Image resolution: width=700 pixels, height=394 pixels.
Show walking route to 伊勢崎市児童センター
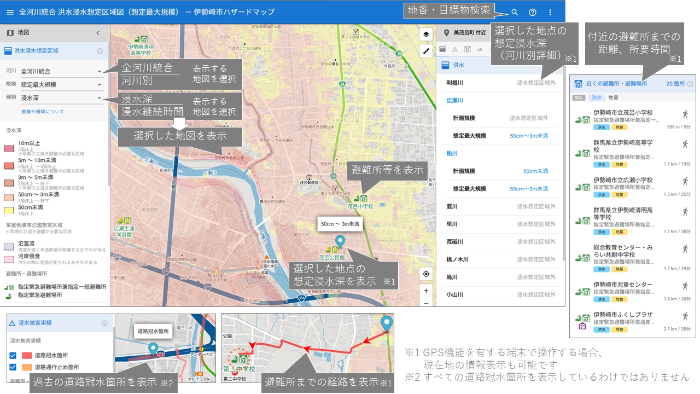[x=685, y=286]
